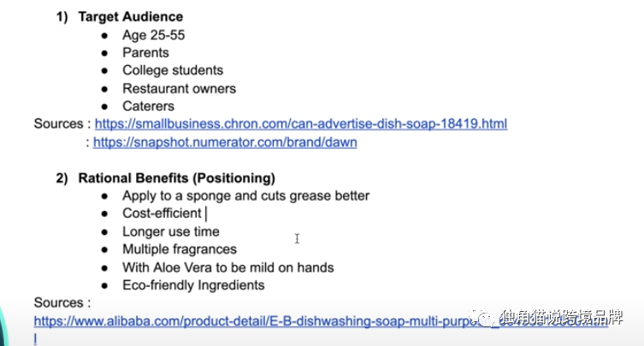Viewport: 644px width, 346px height.
Task: Click "Apply to a sponge" bullet line
Action: [x=245, y=196]
